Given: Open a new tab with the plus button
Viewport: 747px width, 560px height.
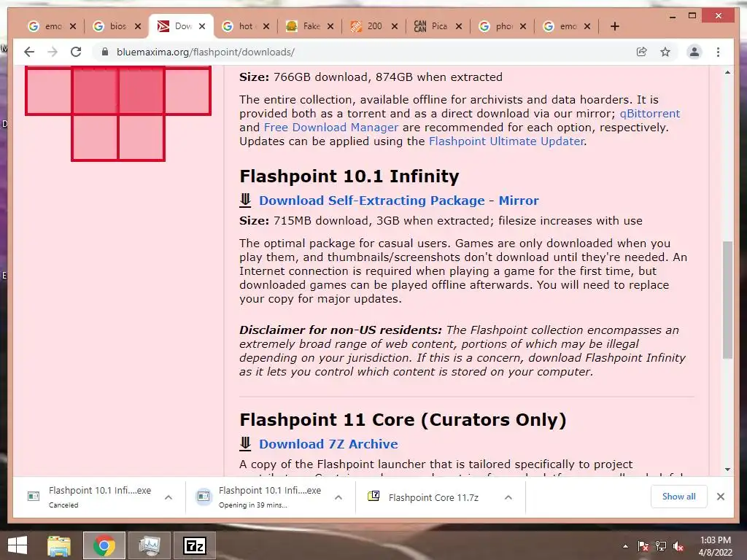Looking at the screenshot, I should pos(614,26).
